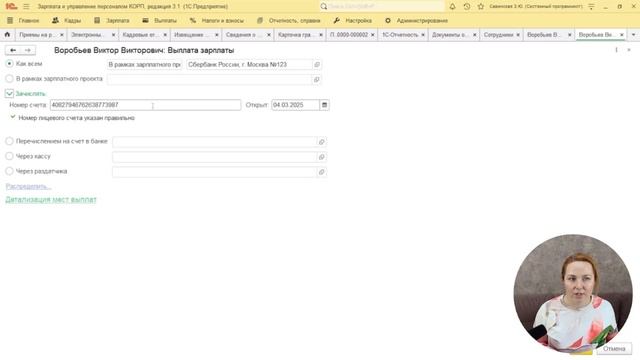Close the Карточка гра... tab
640x360 pixels.
coord(321,35)
